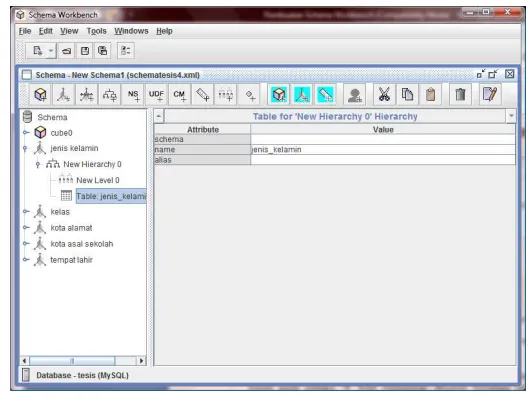Click the scissors Cut icon
Screen dimensions: 530x404
(x=384, y=95)
